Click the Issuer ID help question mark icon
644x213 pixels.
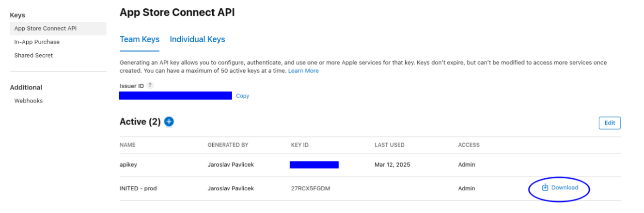[x=150, y=85]
